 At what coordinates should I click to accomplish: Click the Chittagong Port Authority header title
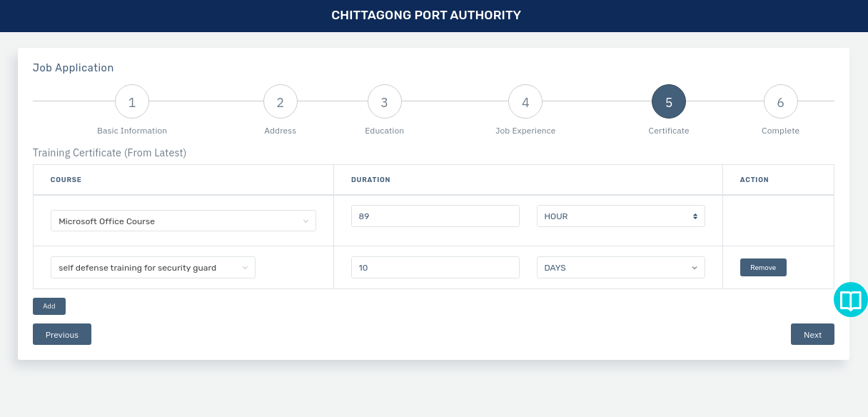pos(426,15)
